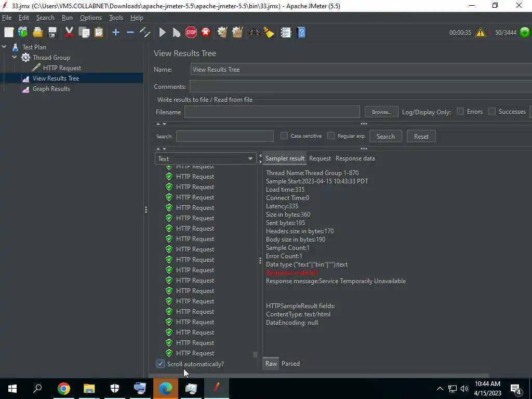Open the Run menu

click(67, 18)
